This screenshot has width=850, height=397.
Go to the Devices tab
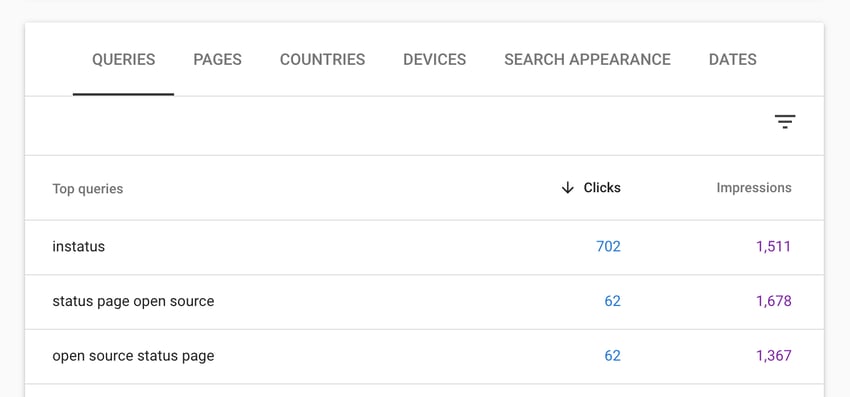435,60
